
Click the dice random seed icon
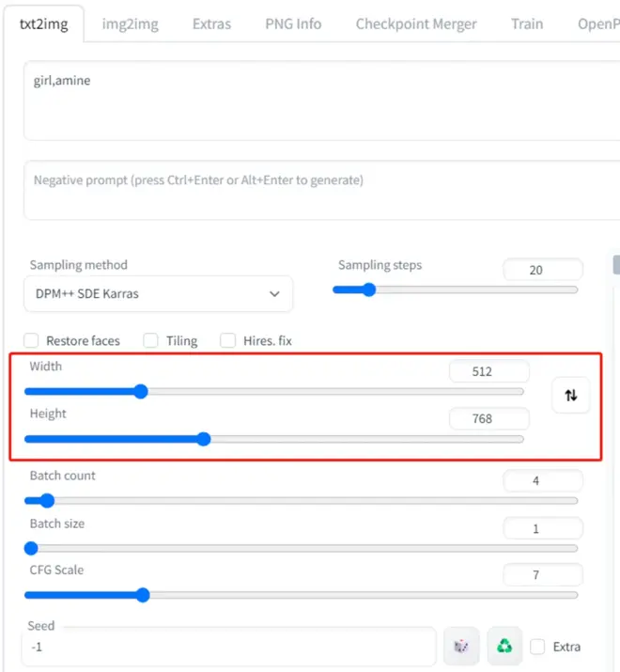(461, 646)
